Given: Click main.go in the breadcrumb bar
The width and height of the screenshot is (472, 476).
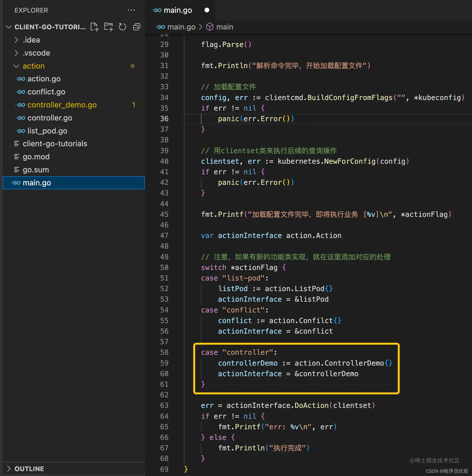Looking at the screenshot, I should tap(181, 27).
